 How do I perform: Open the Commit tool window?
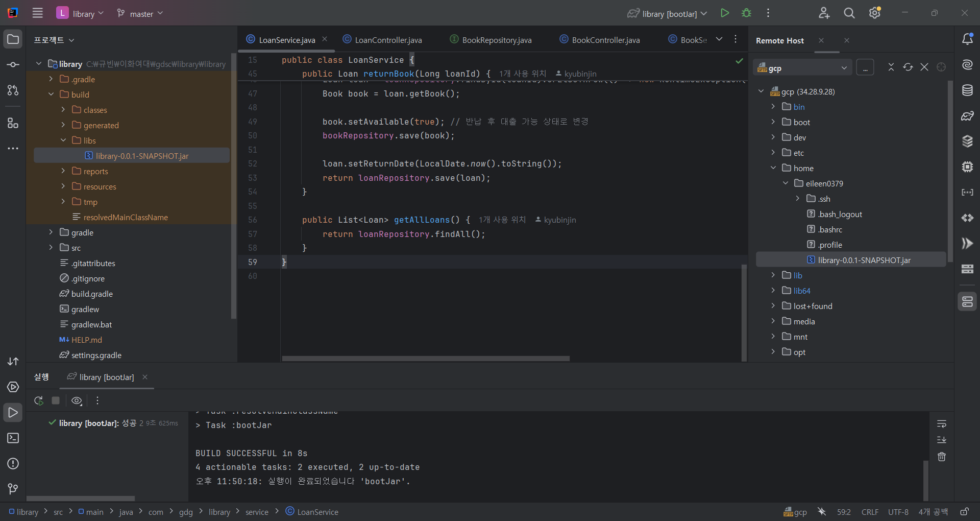13,65
